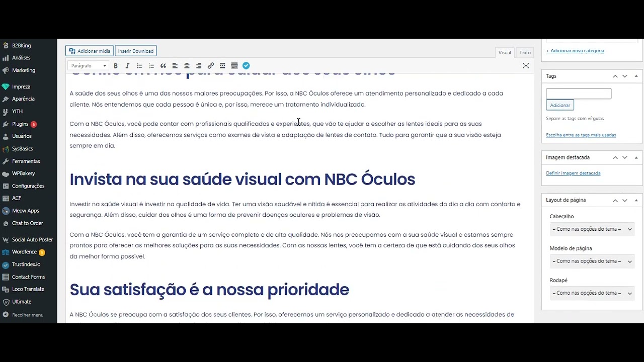Toggle the toolbar kitchen sink
The height and width of the screenshot is (362, 644).
(x=234, y=66)
